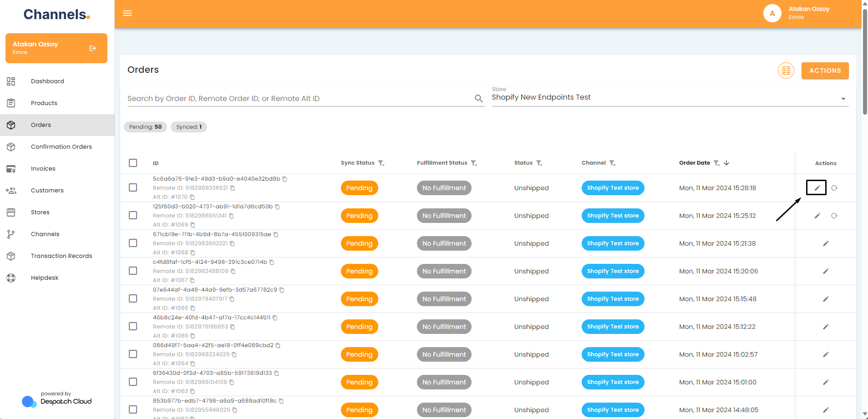Resync order with Alt ID #1069

(834, 216)
